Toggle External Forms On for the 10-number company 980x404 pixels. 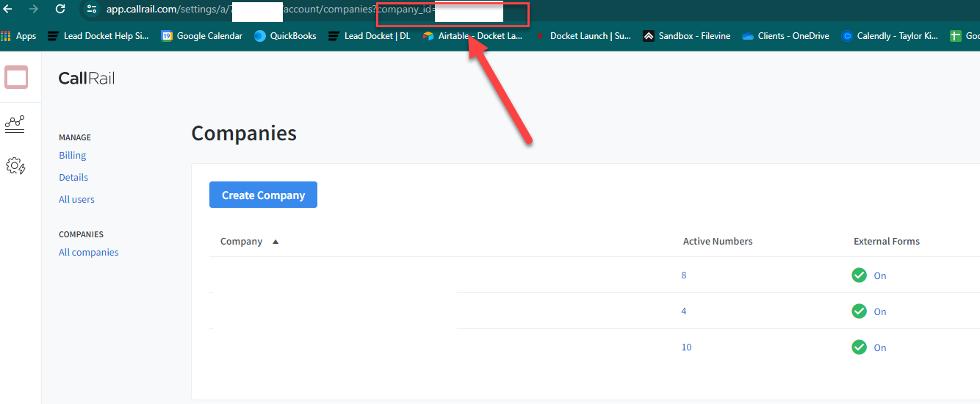click(869, 347)
